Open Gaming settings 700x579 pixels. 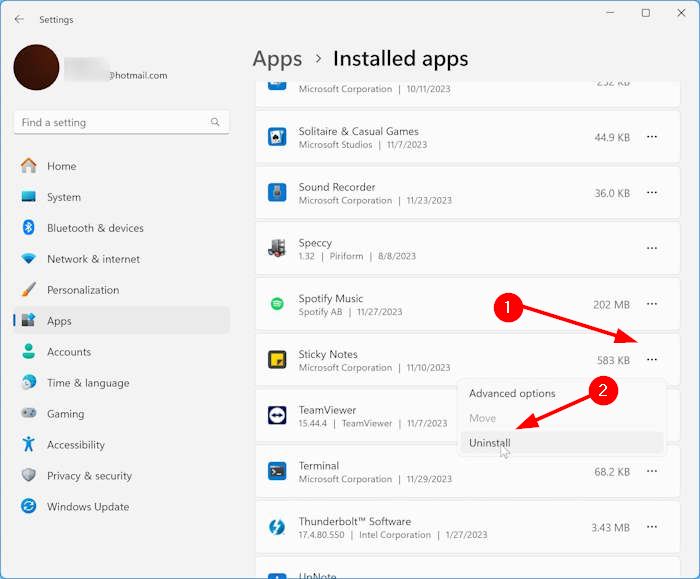click(x=121, y=414)
